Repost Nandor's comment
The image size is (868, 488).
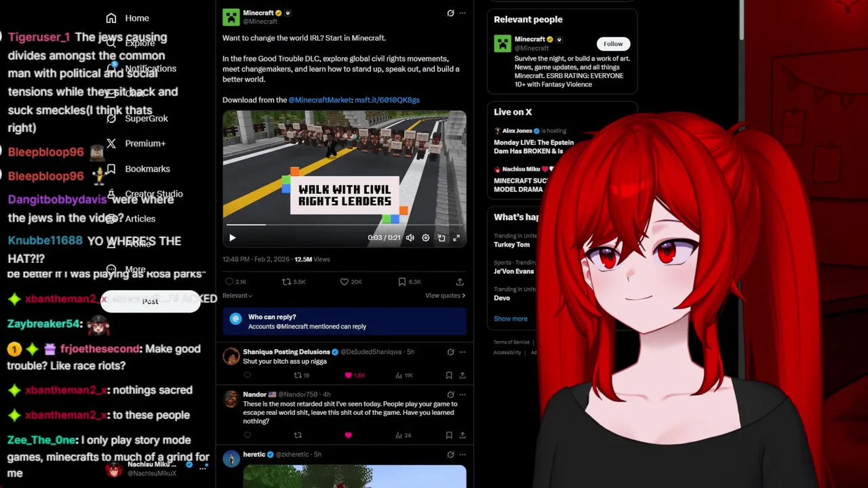click(298, 435)
